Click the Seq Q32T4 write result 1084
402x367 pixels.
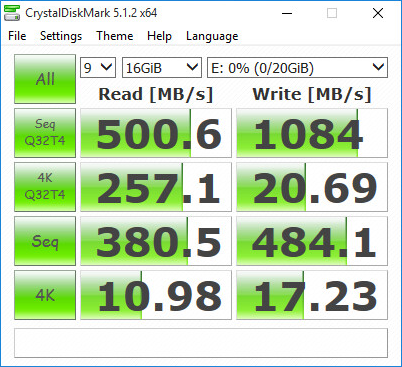tap(312, 133)
